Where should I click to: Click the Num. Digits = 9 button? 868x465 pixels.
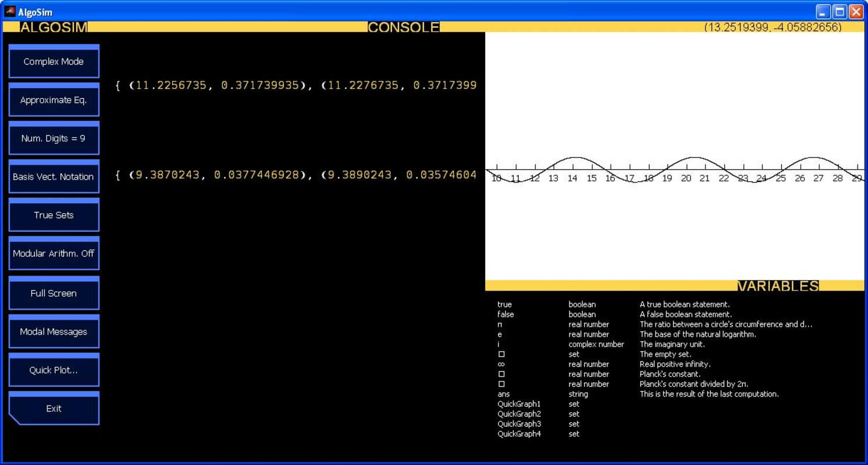[x=54, y=138]
